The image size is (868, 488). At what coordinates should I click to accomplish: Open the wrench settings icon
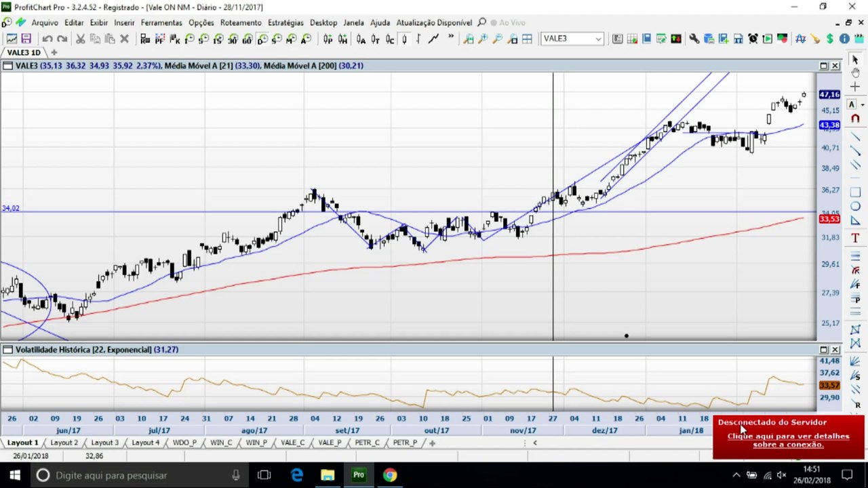[x=694, y=39]
